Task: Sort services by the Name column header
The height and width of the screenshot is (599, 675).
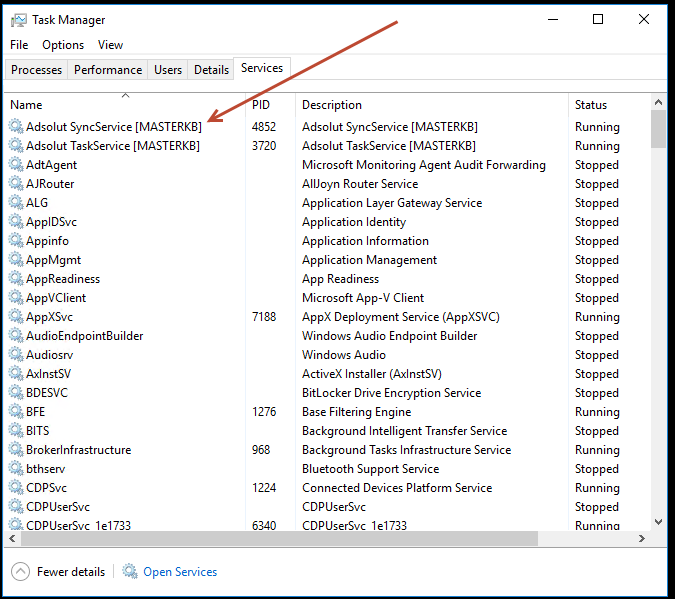Action: (26, 105)
